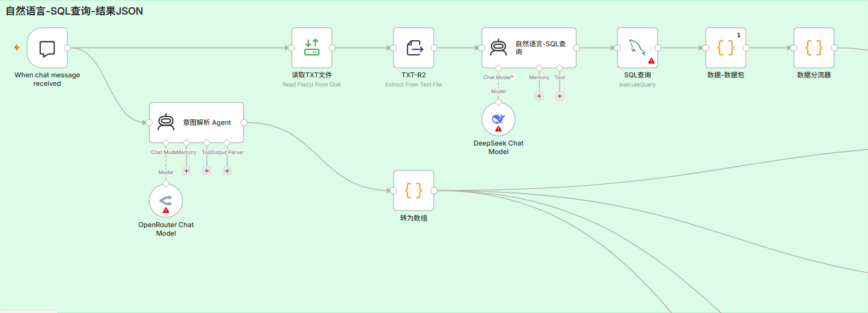Add Memory to 意图解析 Agent

pos(187,171)
